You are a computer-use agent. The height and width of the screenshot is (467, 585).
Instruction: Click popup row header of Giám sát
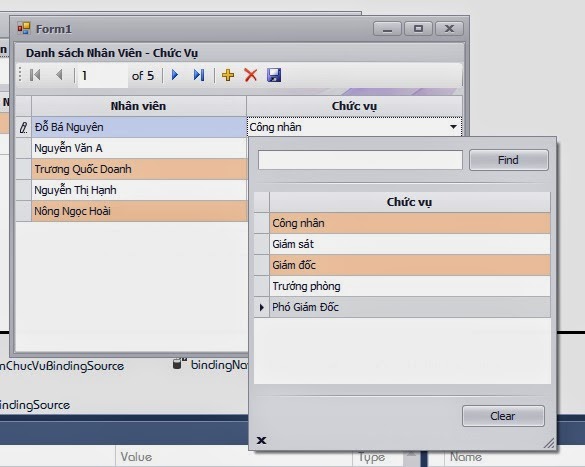point(262,244)
